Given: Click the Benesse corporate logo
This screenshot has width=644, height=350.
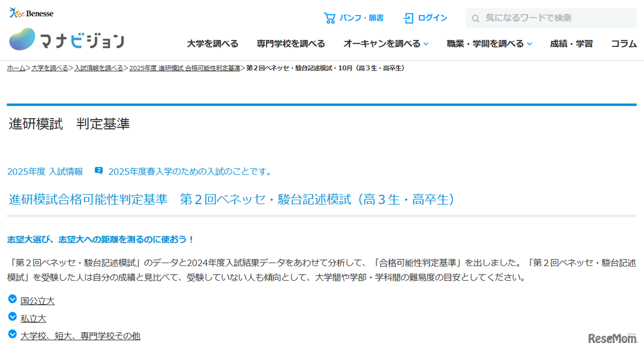Looking at the screenshot, I should [31, 13].
